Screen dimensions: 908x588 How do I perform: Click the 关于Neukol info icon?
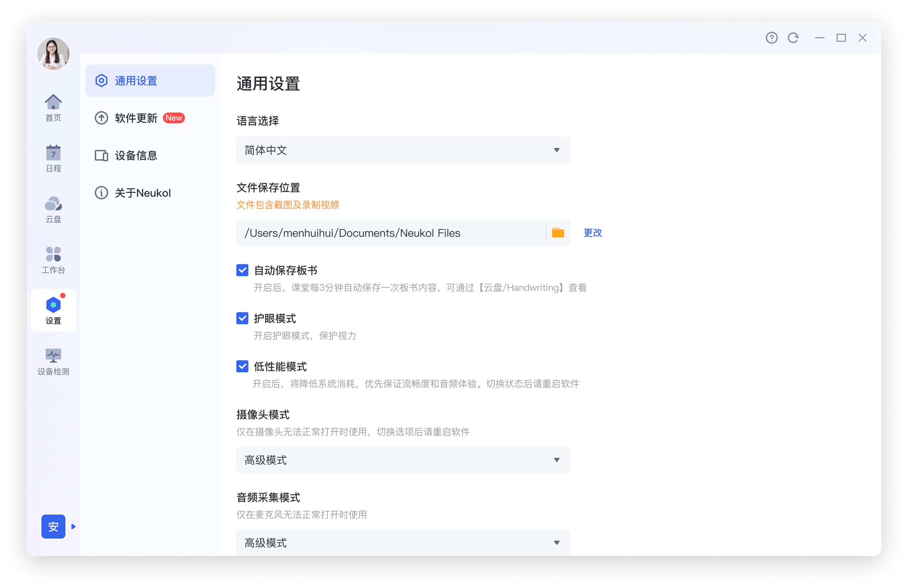(x=101, y=193)
